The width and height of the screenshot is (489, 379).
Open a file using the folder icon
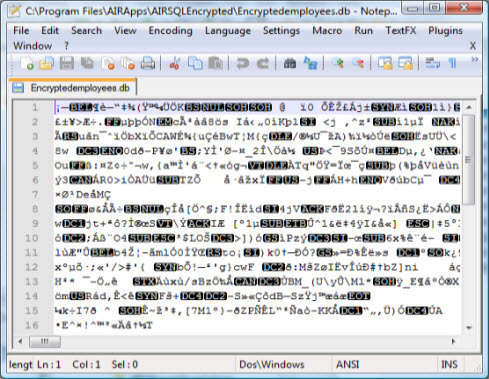tap(47, 63)
